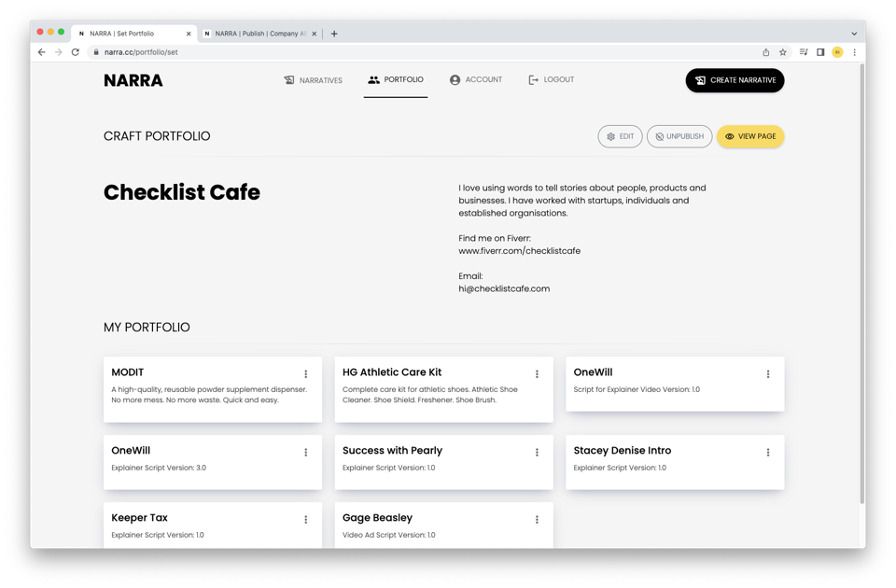Open options menu for HG Athletic Care Kit

coord(537,374)
